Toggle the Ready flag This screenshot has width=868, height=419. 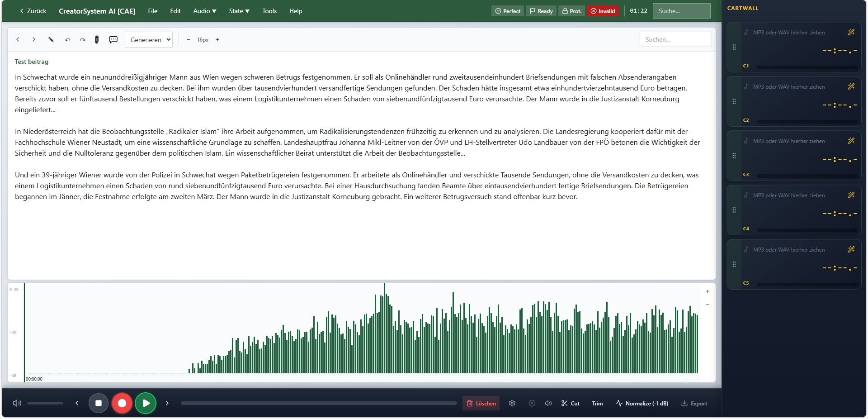coord(541,11)
